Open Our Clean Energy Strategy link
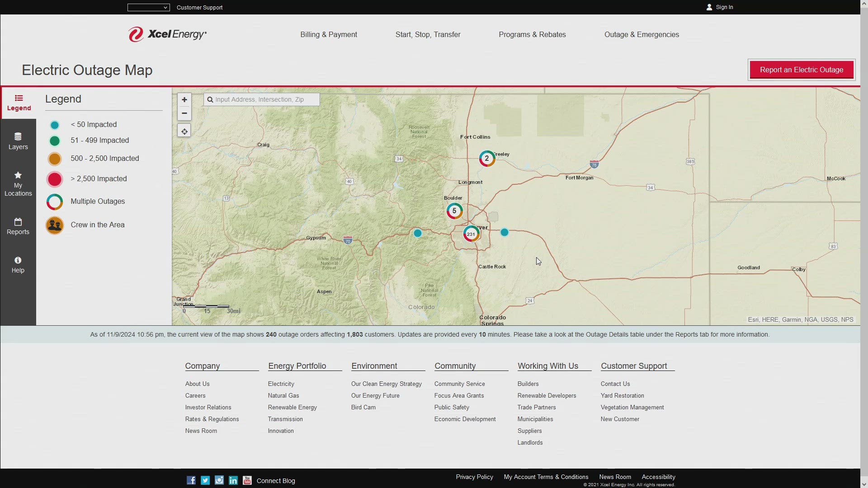This screenshot has width=868, height=488. pyautogui.click(x=387, y=384)
